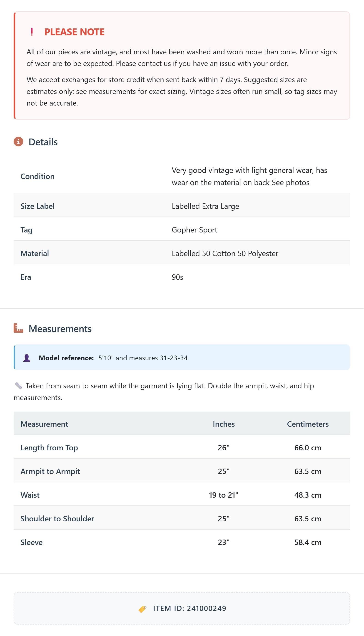Click the Sleeve 58.4 cm value

tap(308, 542)
